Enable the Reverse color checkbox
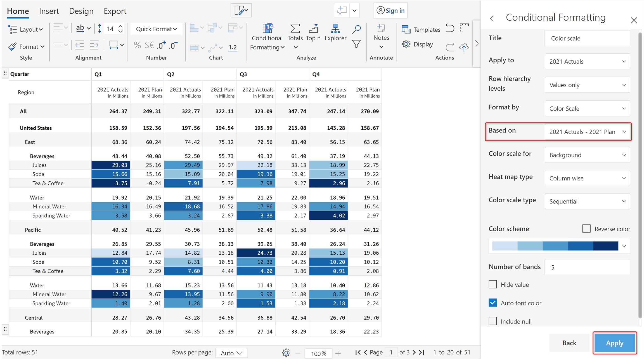The height and width of the screenshot is (361, 644). click(x=586, y=229)
